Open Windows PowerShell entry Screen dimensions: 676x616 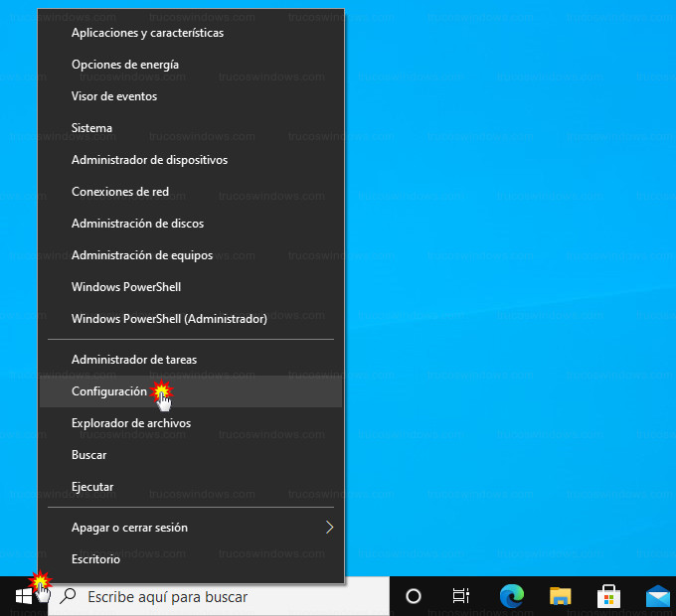191,287
